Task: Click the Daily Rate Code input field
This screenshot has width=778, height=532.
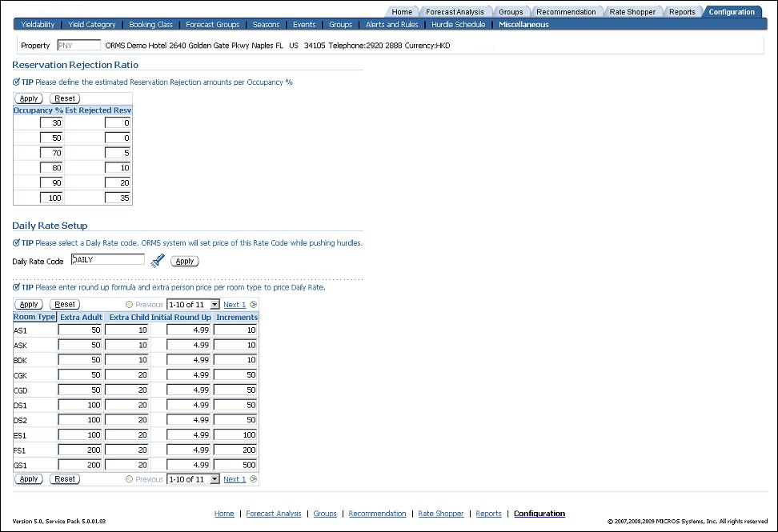Action: pyautogui.click(x=107, y=258)
